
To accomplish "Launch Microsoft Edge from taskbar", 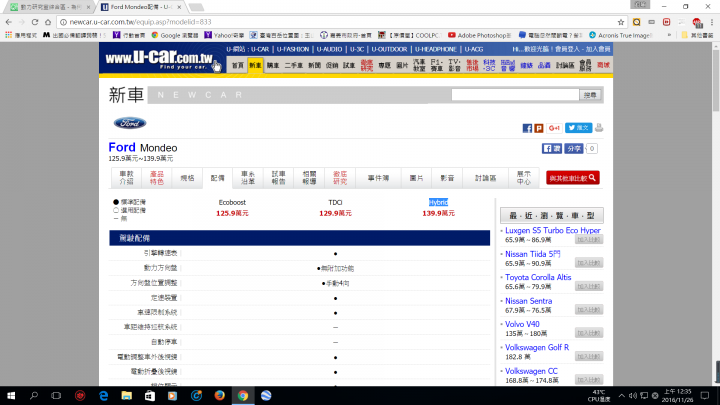I will click(x=104, y=395).
